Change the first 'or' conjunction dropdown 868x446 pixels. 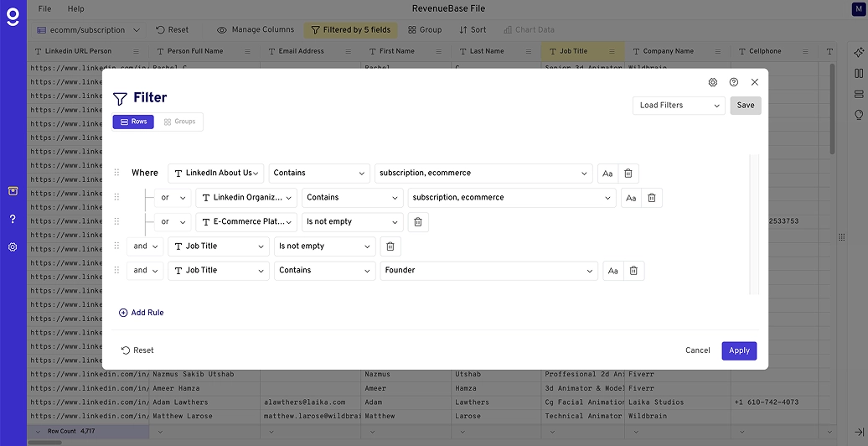pos(173,197)
